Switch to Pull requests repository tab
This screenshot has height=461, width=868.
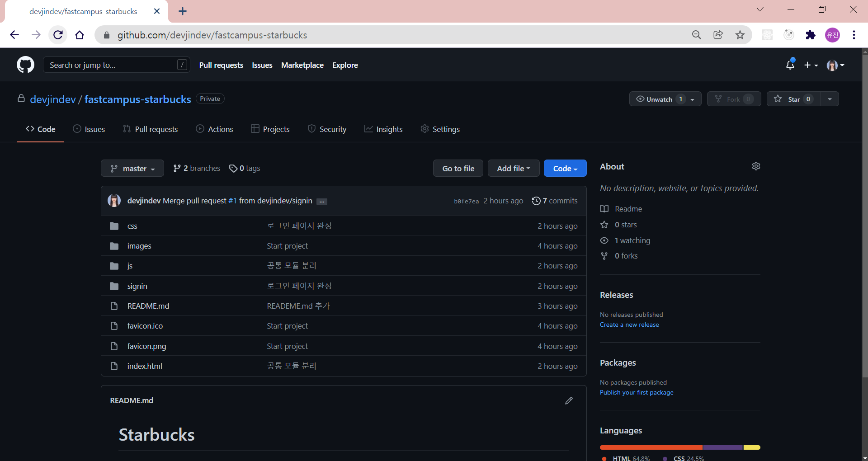pyautogui.click(x=151, y=129)
